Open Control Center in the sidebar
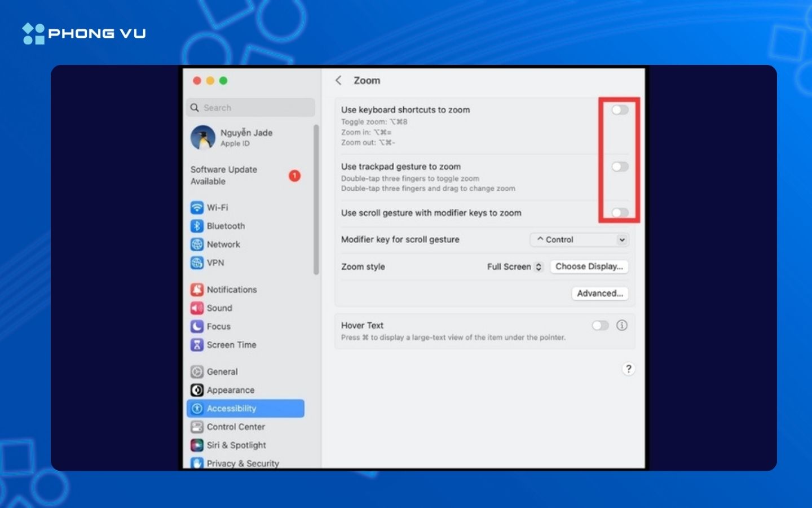Image resolution: width=812 pixels, height=508 pixels. tap(235, 427)
